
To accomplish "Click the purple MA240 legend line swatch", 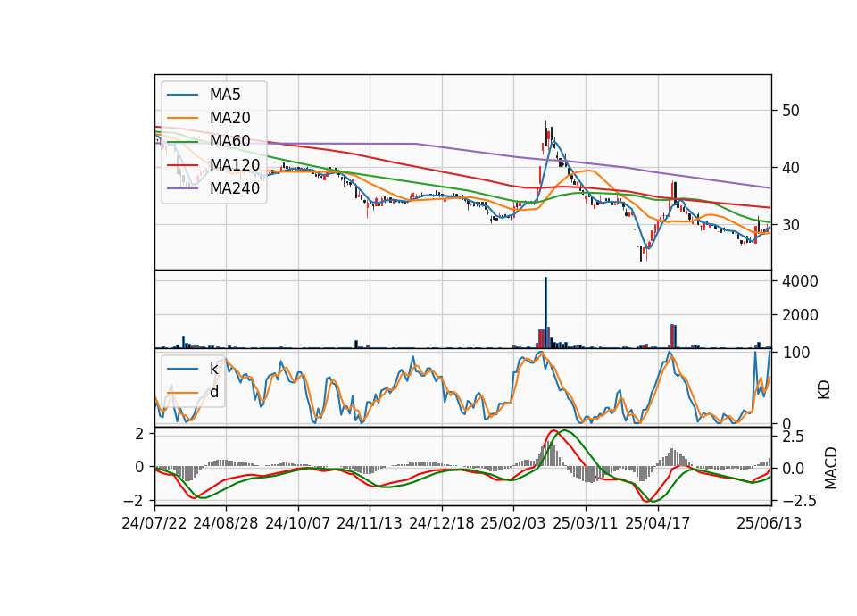I will coord(182,189).
